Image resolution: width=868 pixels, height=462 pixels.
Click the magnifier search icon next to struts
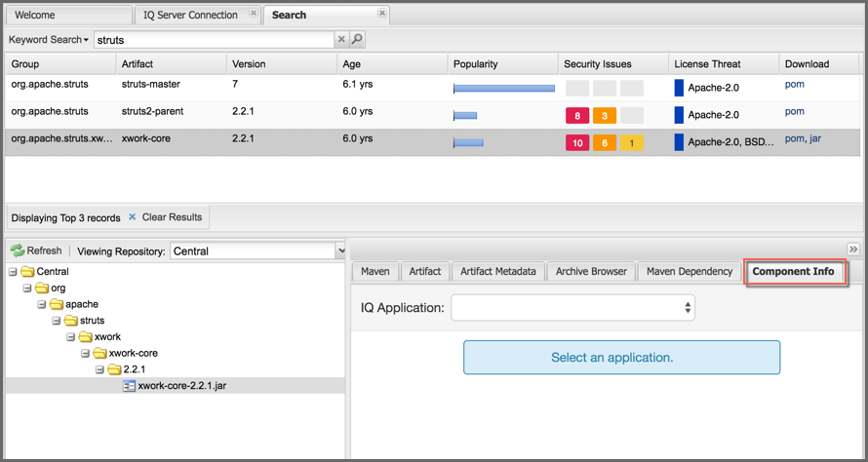pos(358,39)
